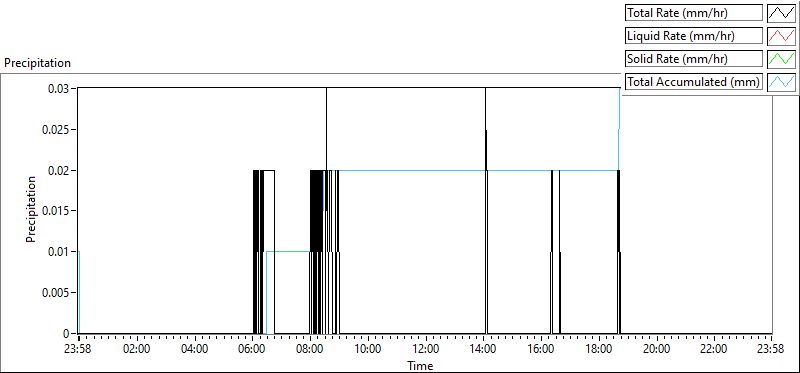Select the Total Accumulated (mm) legend label
Image resolution: width=800 pixels, height=373 pixels.
tap(694, 82)
